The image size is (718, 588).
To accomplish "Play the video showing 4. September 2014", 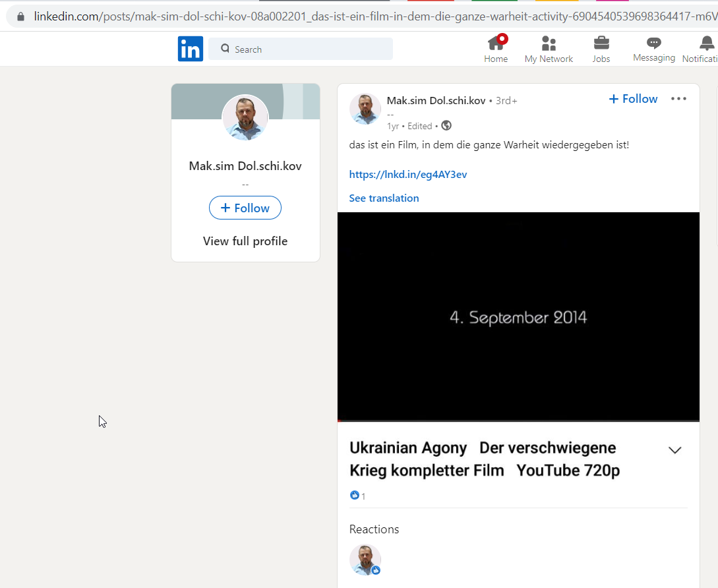I will click(518, 316).
